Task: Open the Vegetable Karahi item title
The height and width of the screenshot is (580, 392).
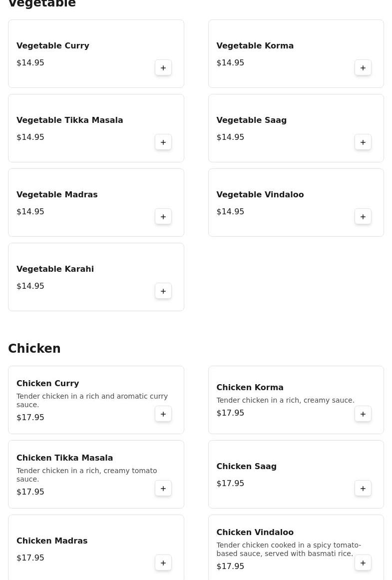Action: 55,269
